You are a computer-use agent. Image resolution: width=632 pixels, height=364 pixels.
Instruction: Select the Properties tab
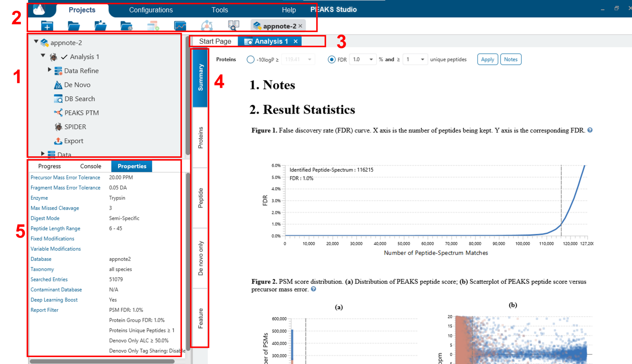coord(132,166)
